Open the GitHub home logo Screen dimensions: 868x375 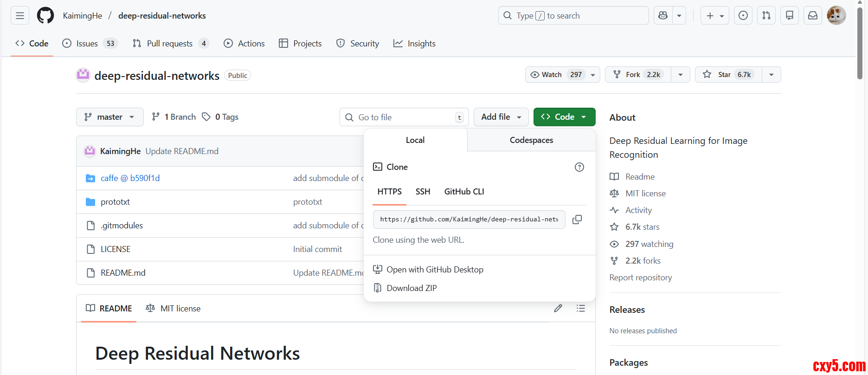[45, 16]
